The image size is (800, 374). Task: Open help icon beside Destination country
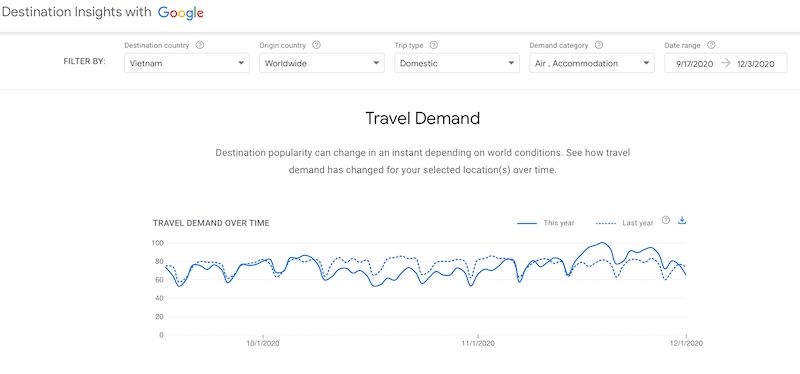pos(200,45)
